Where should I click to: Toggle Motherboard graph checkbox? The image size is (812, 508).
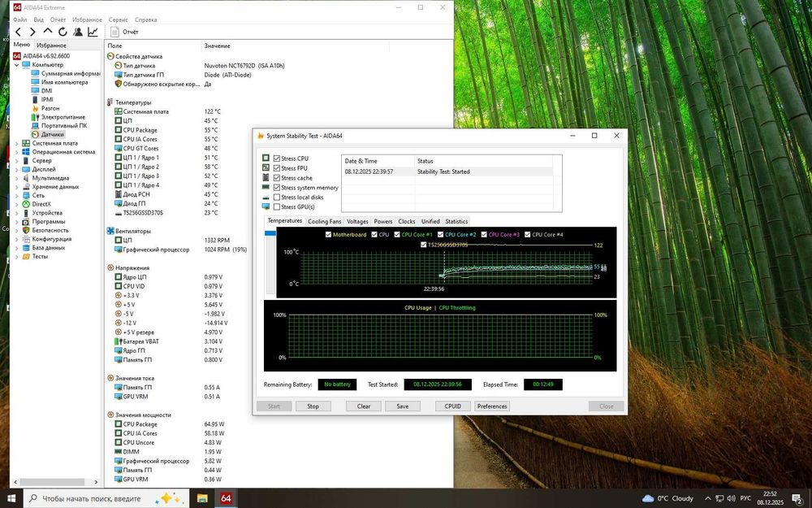328,235
